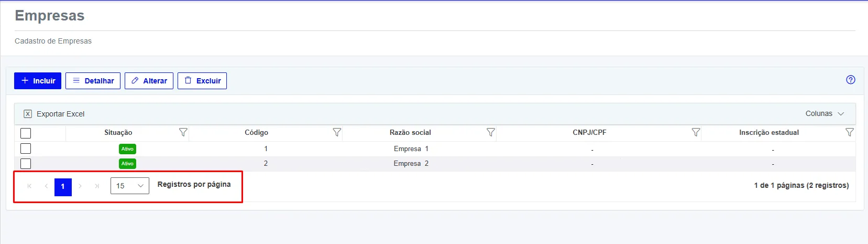This screenshot has height=244, width=868.
Task: Open the CNPJ/CPF filter icon
Action: point(696,132)
